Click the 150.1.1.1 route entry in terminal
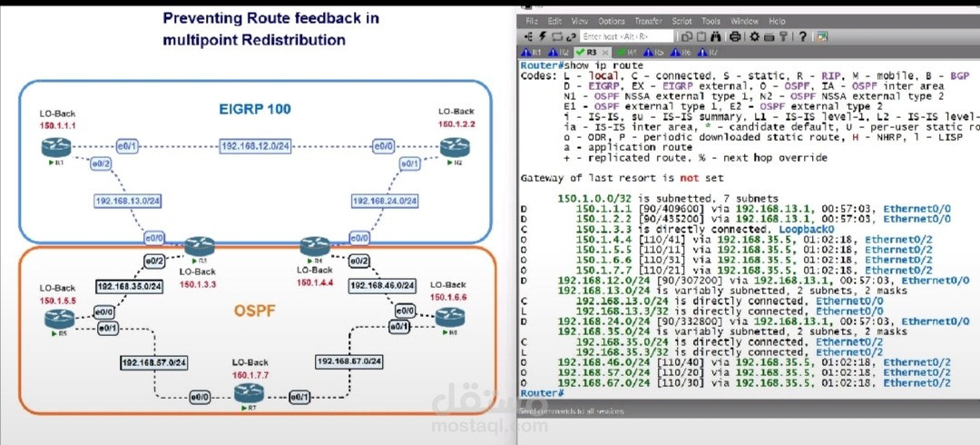The image size is (980, 445). (736, 208)
